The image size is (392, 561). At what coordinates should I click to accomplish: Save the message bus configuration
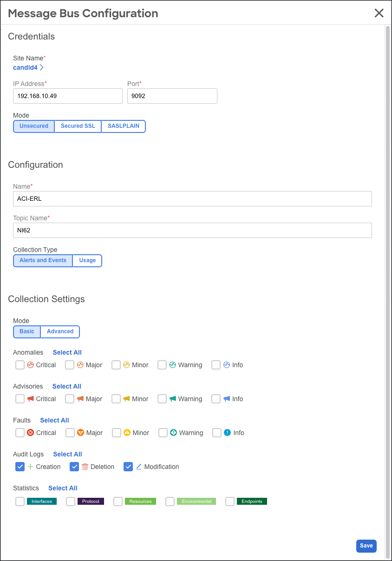coord(366,546)
